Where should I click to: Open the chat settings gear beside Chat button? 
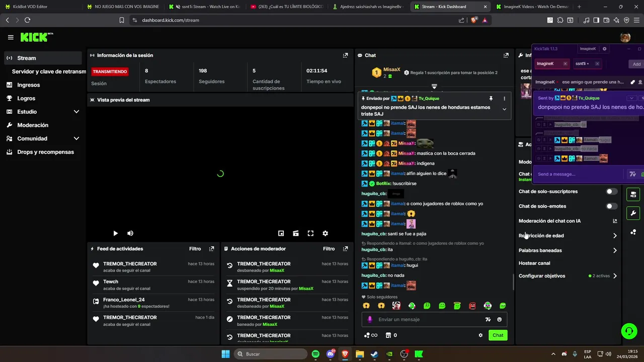480,335
